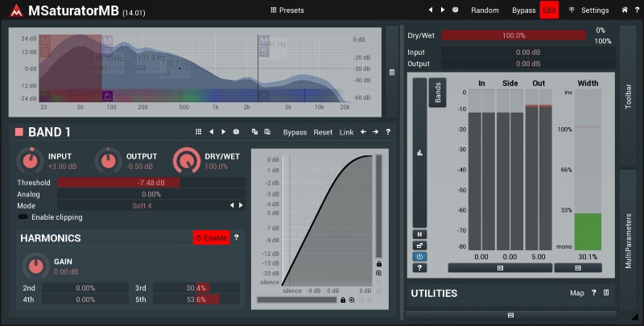Open the Settings menu
Viewport: 644px width, 326px height.
pyautogui.click(x=588, y=10)
